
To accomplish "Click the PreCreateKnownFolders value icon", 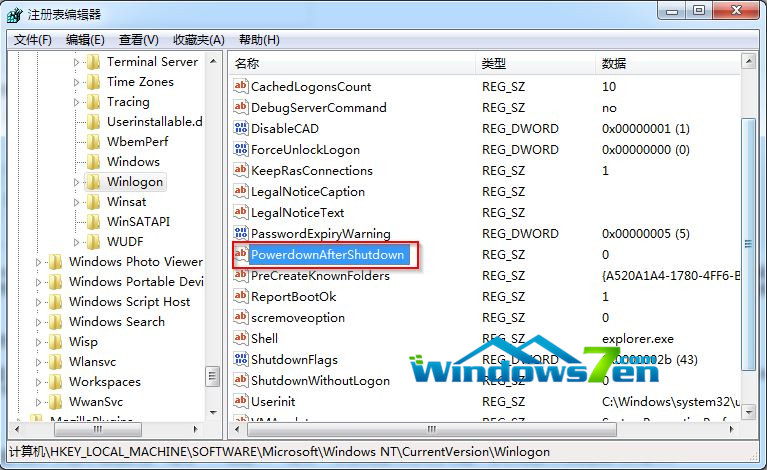I will point(241,276).
